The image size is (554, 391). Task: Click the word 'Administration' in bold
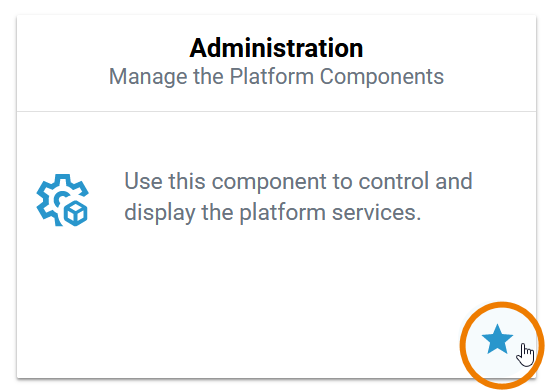276,48
